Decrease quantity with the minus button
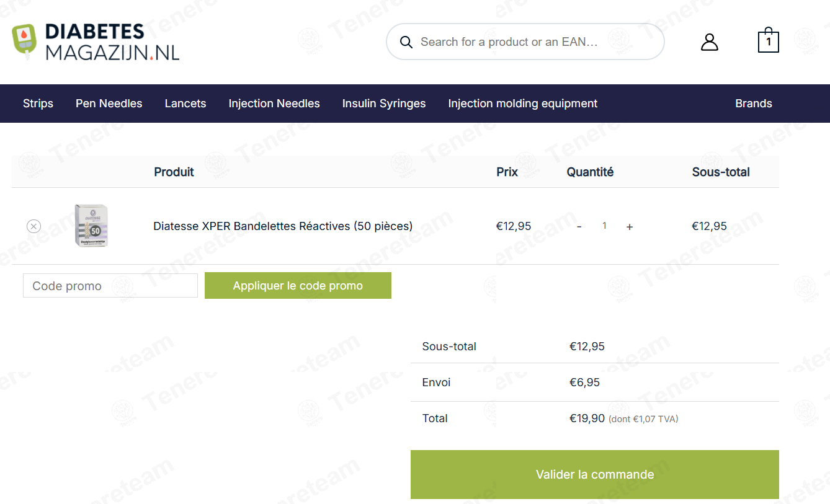 [579, 226]
